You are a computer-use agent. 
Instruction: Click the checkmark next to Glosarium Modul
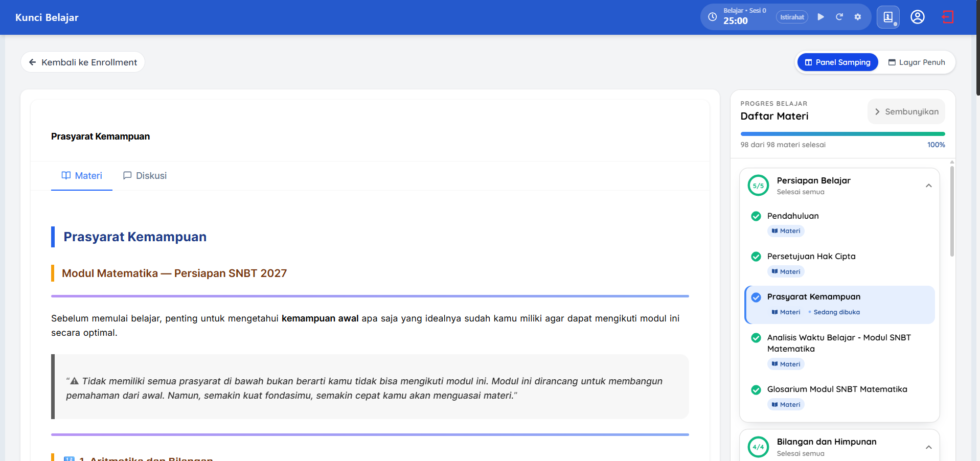(756, 390)
